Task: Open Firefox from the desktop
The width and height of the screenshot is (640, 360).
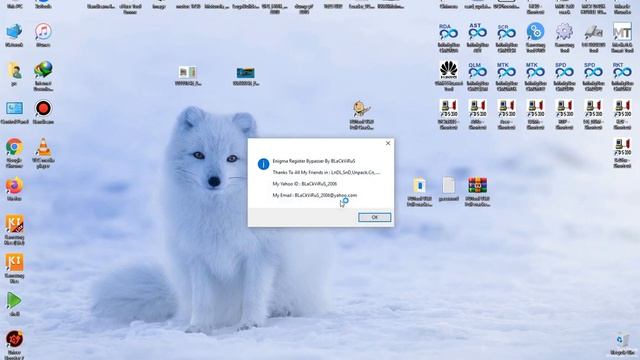Action: [x=14, y=189]
